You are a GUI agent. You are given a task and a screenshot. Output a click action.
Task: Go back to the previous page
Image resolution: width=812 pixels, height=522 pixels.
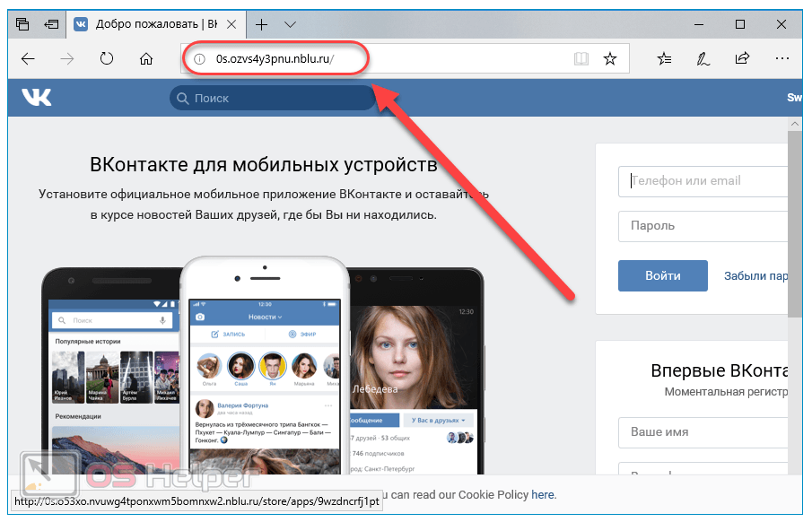point(28,58)
